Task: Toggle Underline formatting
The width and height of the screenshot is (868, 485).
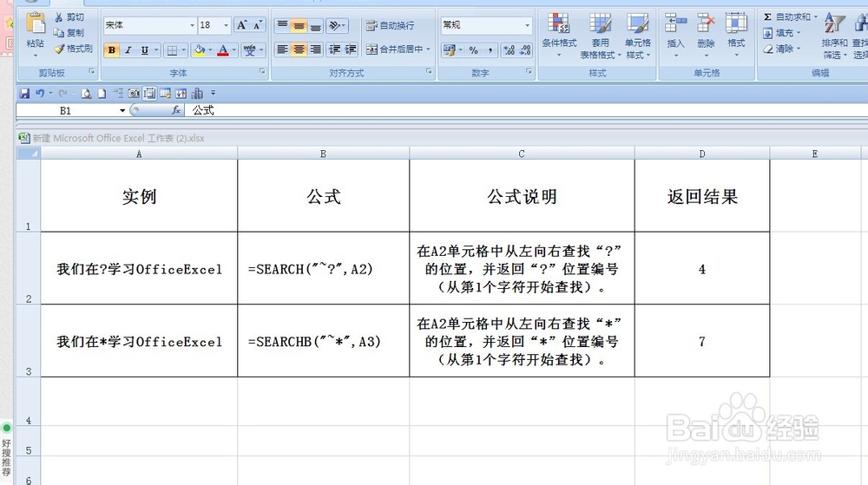Action: coord(144,49)
